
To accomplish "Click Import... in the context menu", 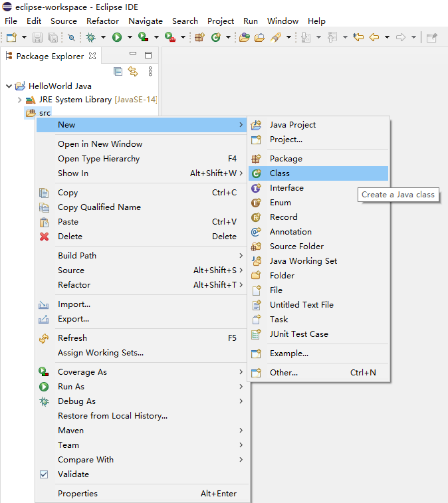I will pos(142,304).
